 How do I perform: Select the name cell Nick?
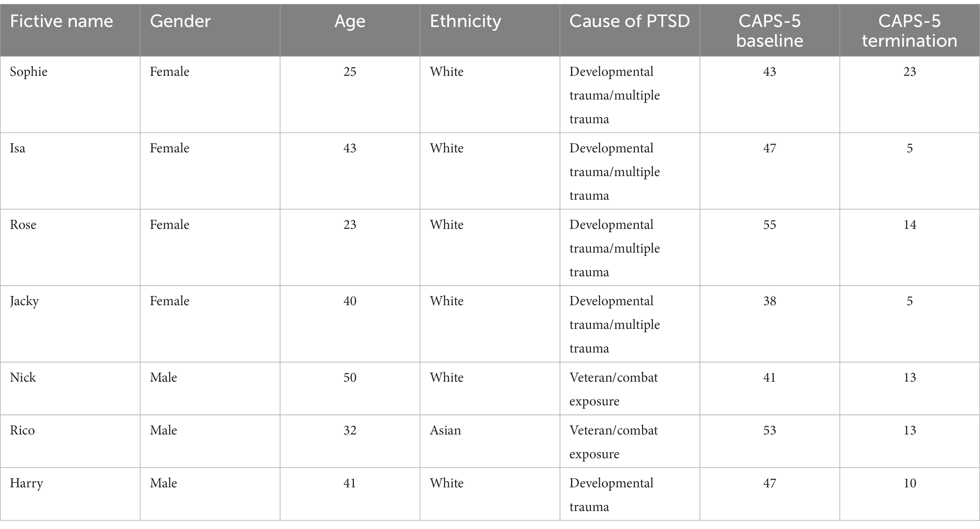23,377
